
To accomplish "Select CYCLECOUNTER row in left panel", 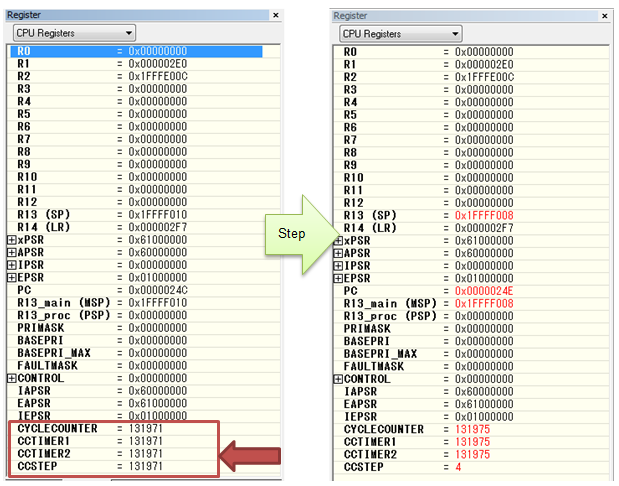I will pyautogui.click(x=144, y=428).
